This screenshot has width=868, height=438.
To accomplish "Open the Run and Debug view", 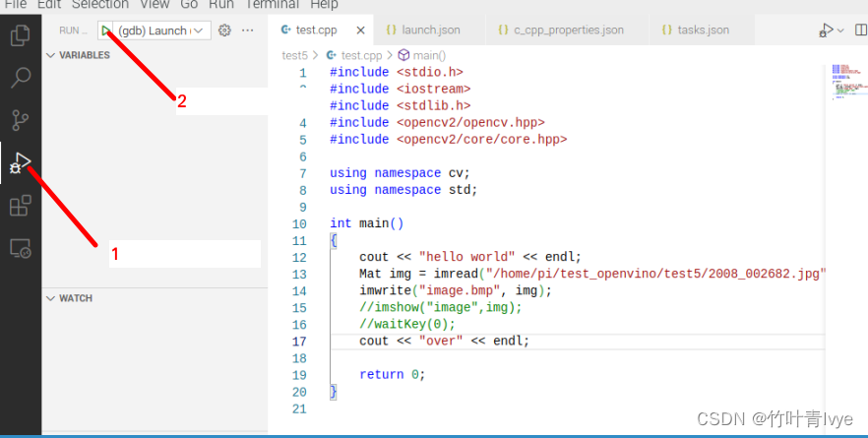I will 21,162.
